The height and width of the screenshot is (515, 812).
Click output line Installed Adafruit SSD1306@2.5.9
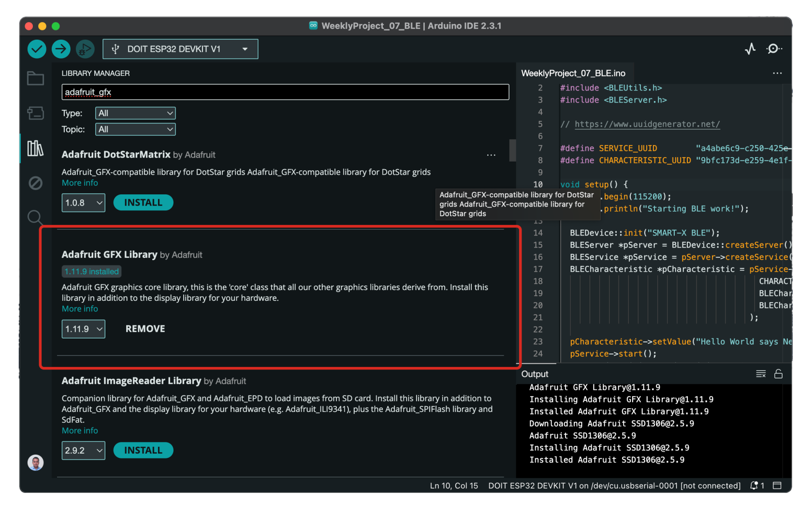pyautogui.click(x=607, y=460)
